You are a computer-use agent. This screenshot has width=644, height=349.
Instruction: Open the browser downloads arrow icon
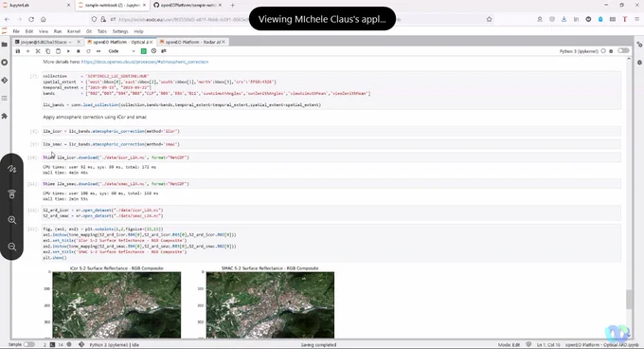click(x=563, y=19)
